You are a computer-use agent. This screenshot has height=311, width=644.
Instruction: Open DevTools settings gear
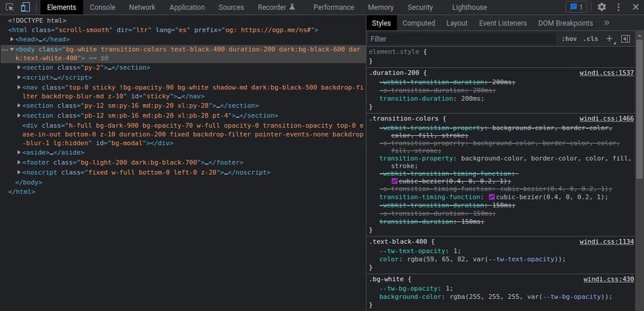pyautogui.click(x=602, y=7)
